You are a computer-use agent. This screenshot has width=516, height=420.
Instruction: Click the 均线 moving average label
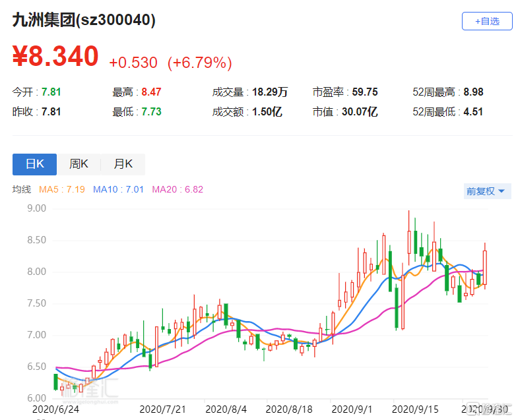coord(22,189)
